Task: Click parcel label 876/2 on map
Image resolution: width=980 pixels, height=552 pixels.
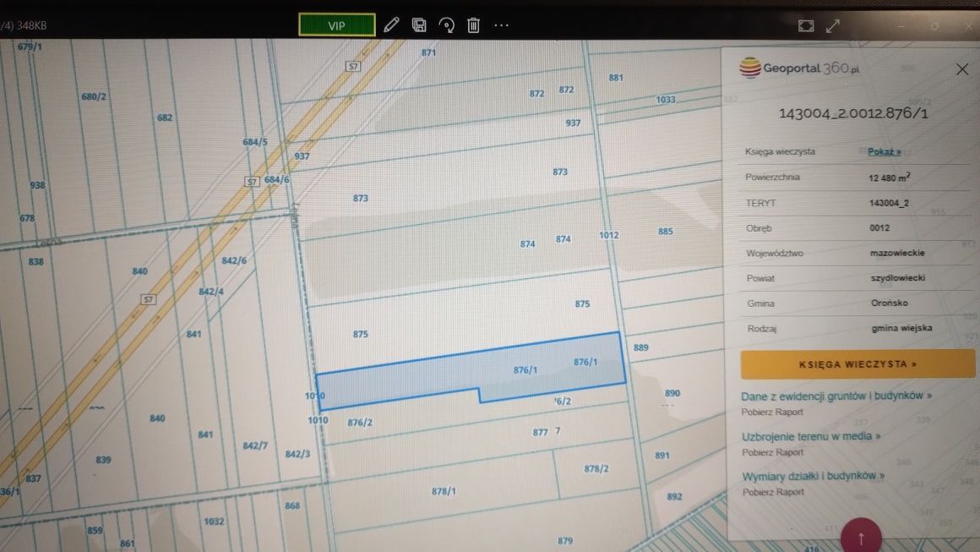Action: point(360,423)
